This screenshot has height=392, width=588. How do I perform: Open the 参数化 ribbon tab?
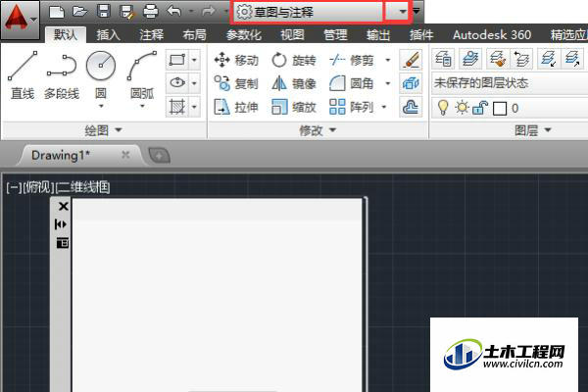coord(243,35)
